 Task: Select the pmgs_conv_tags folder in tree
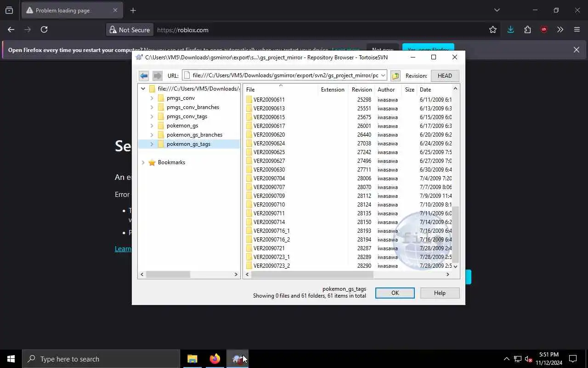[187, 116]
